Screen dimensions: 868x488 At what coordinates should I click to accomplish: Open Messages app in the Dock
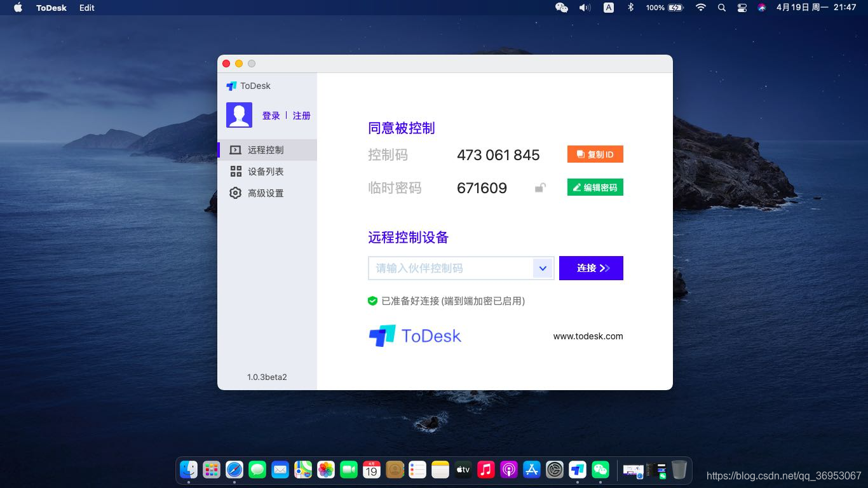(257, 470)
